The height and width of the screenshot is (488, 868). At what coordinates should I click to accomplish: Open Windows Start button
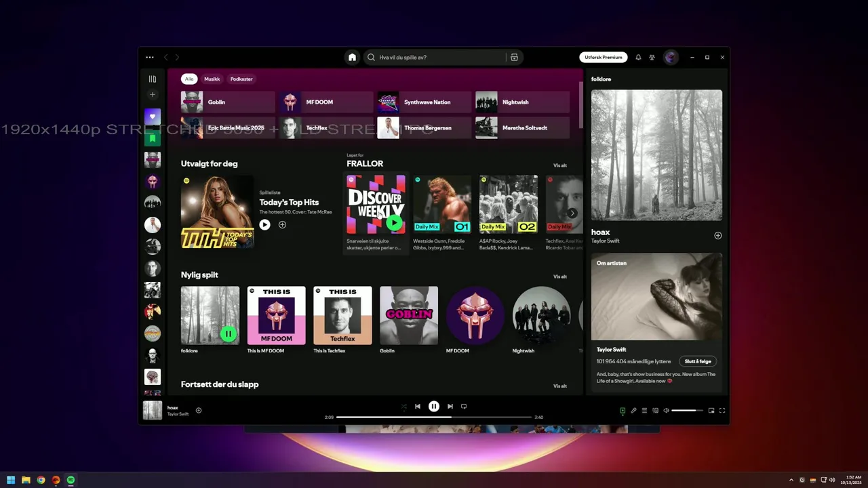point(11,480)
